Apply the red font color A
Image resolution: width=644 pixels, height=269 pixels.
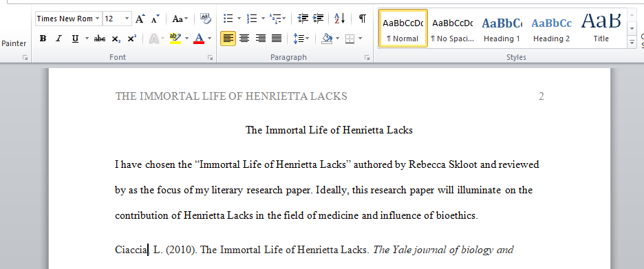[199, 39]
